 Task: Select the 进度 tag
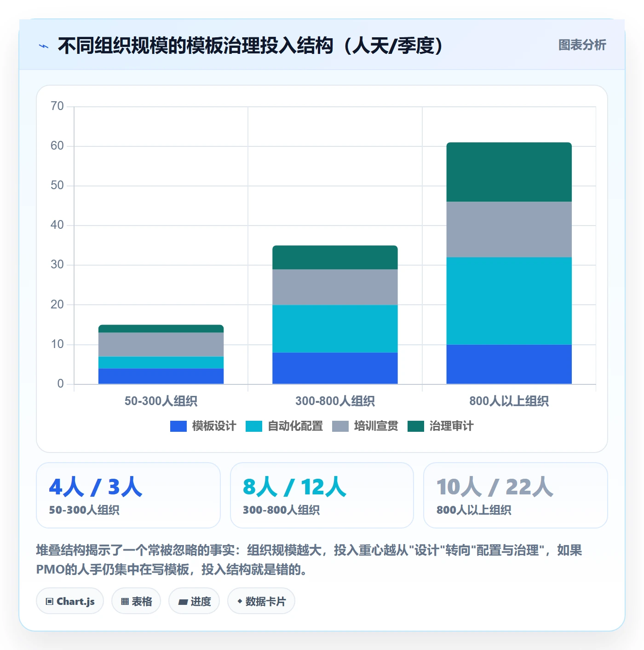(x=194, y=601)
